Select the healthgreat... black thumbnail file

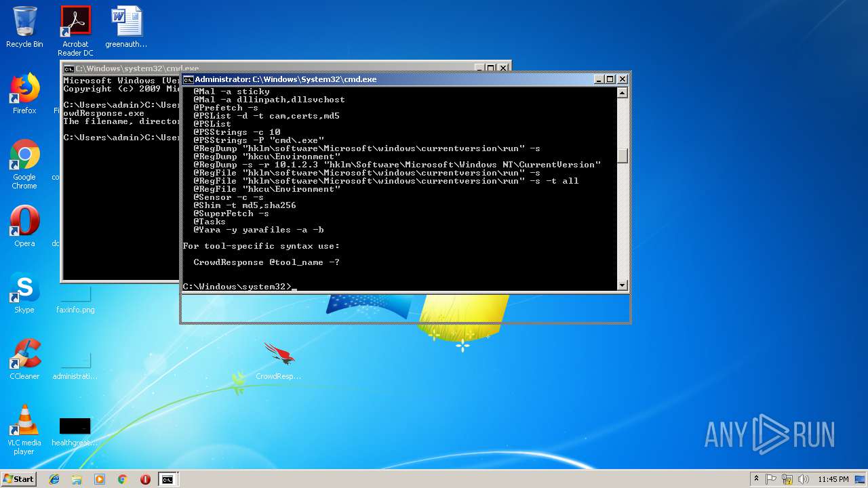coord(75,432)
